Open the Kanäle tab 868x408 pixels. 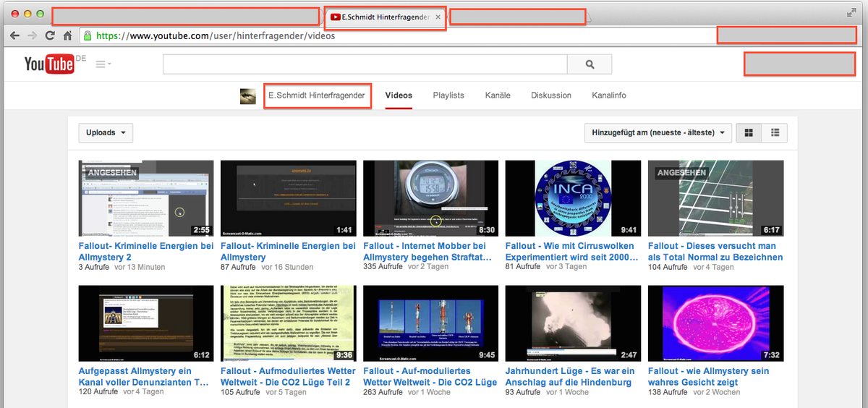498,95
